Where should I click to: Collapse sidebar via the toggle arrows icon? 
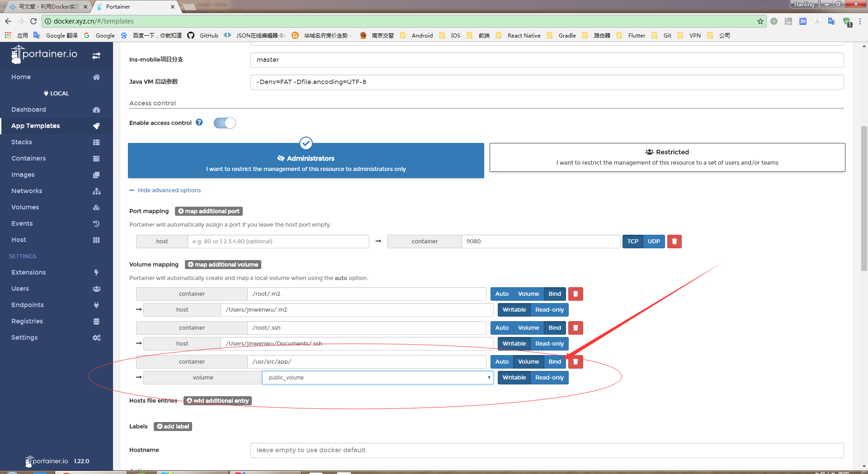(96, 56)
